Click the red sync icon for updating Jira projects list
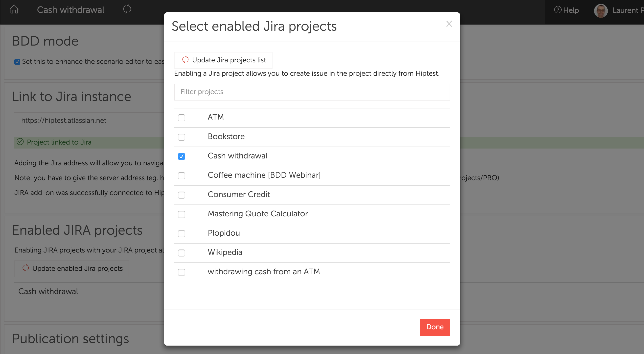The image size is (644, 354). [185, 60]
